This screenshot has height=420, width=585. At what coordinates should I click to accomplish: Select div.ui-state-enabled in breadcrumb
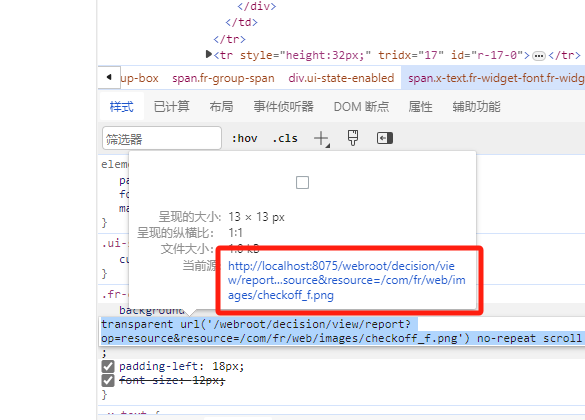pos(341,78)
